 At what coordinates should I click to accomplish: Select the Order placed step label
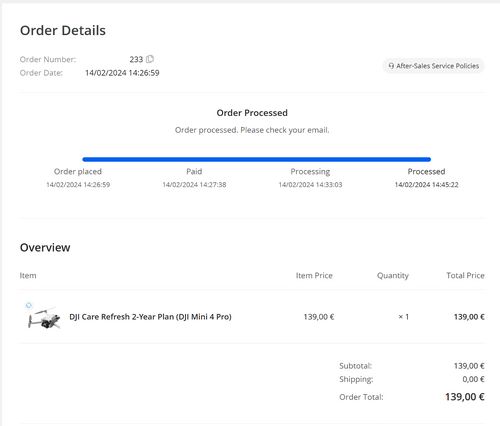tap(78, 171)
